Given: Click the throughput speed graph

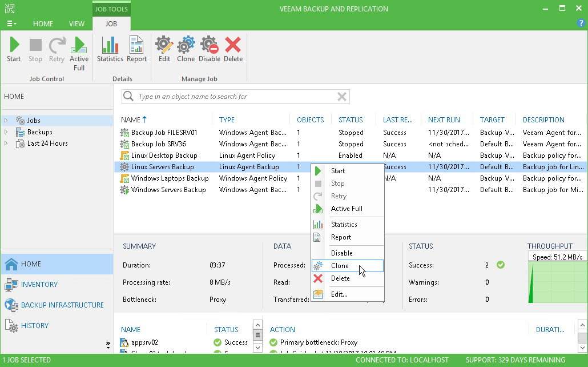Looking at the screenshot, I should 557,282.
